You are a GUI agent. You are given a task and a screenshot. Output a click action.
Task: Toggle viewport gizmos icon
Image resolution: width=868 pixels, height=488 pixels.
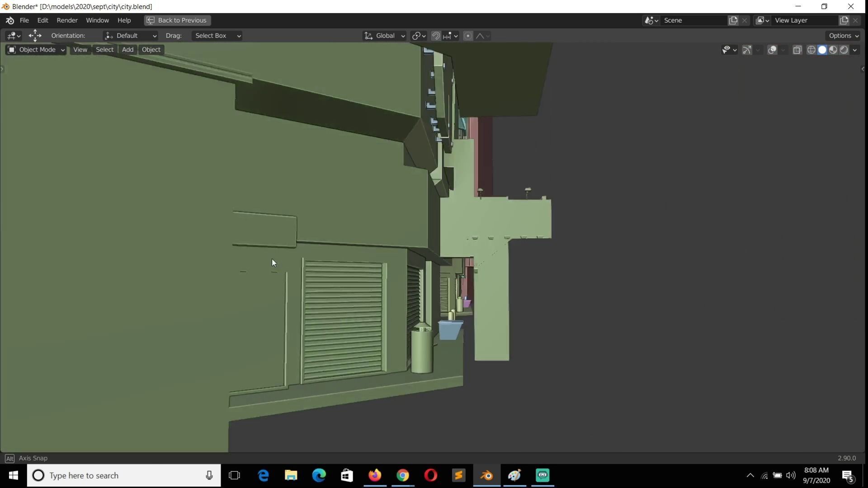pos(747,50)
